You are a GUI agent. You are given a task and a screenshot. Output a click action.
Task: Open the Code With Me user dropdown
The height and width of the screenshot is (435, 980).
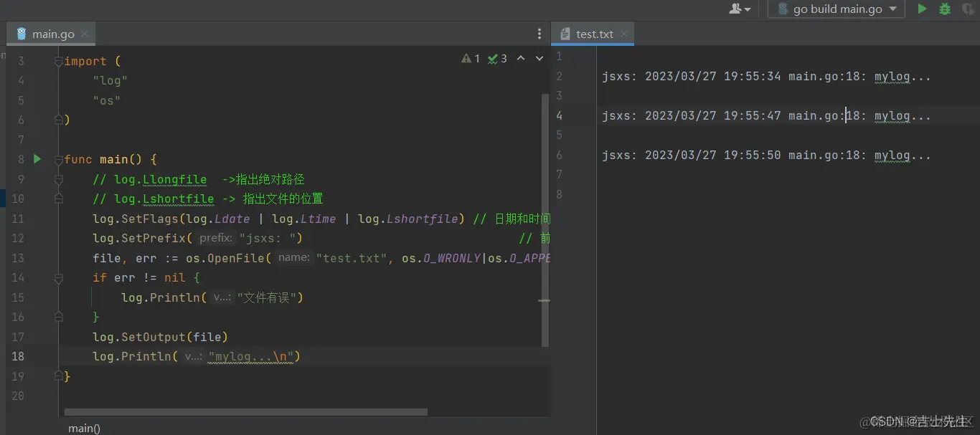coord(740,9)
